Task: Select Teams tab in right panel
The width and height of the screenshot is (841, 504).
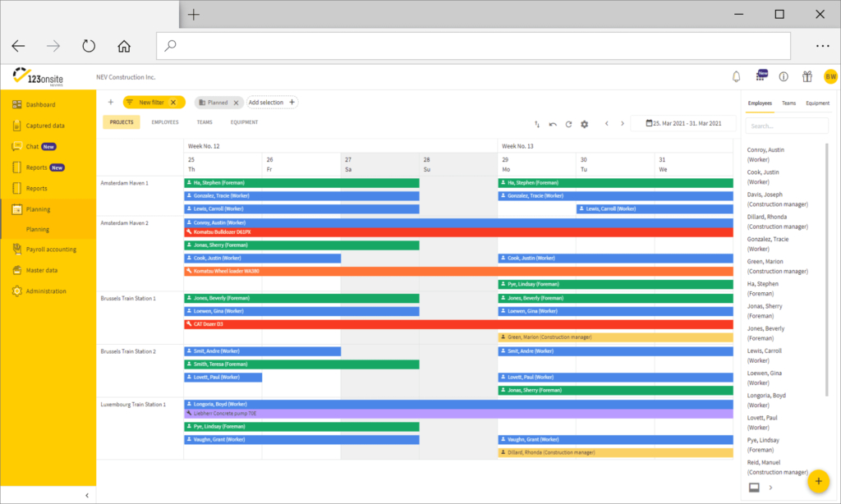Action: pyautogui.click(x=788, y=103)
